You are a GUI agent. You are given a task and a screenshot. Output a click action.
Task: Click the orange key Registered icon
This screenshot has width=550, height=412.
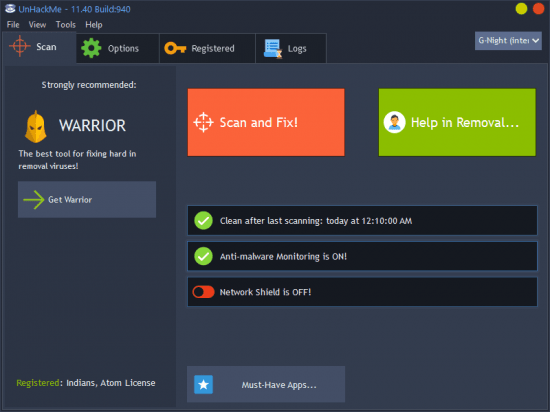(x=175, y=48)
